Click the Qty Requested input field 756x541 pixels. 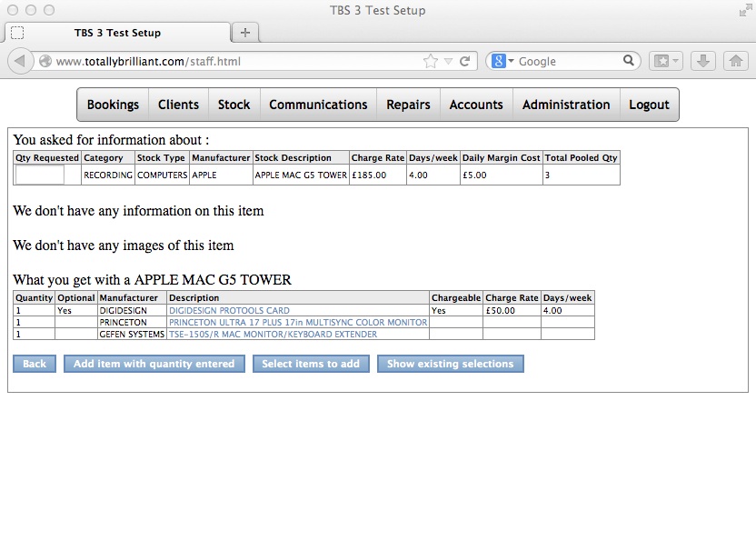point(39,175)
